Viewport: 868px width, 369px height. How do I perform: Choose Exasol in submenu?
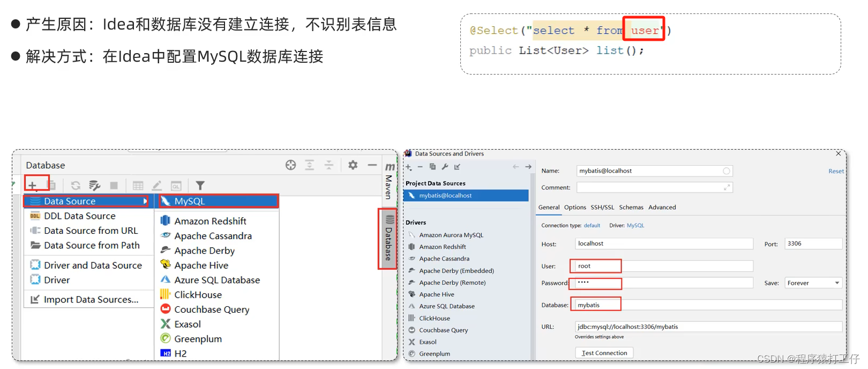pos(218,324)
